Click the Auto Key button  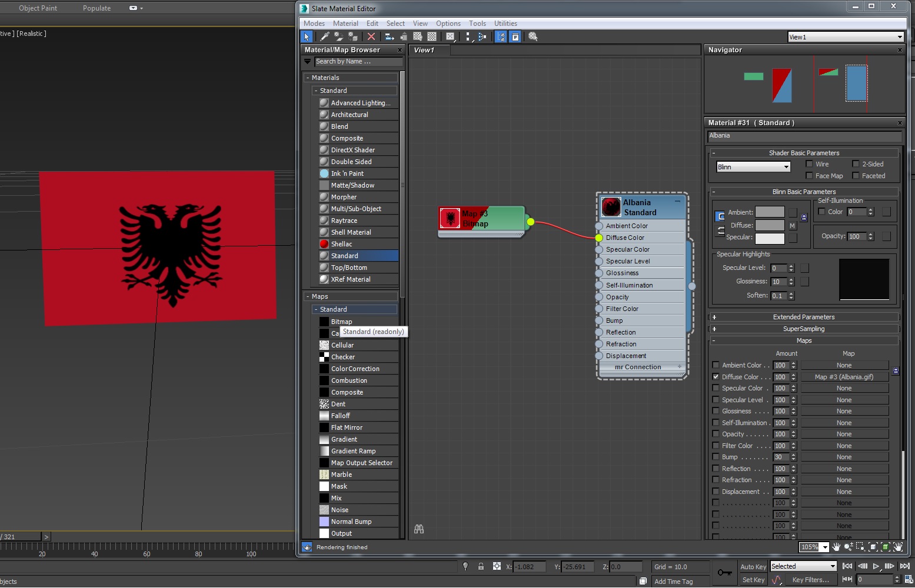(x=753, y=567)
